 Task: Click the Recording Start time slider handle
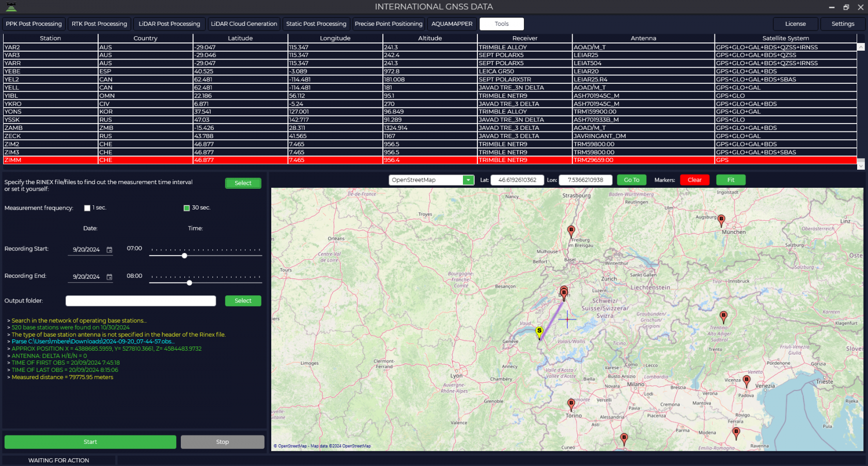[x=184, y=255]
